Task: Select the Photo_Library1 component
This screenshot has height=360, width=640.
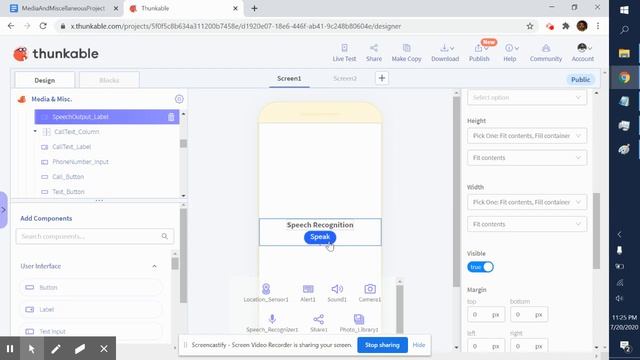Action: click(x=359, y=322)
